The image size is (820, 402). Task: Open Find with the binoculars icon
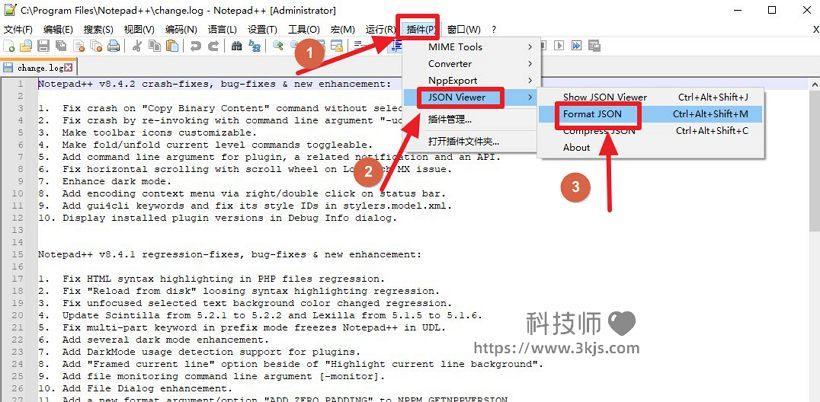click(x=236, y=47)
